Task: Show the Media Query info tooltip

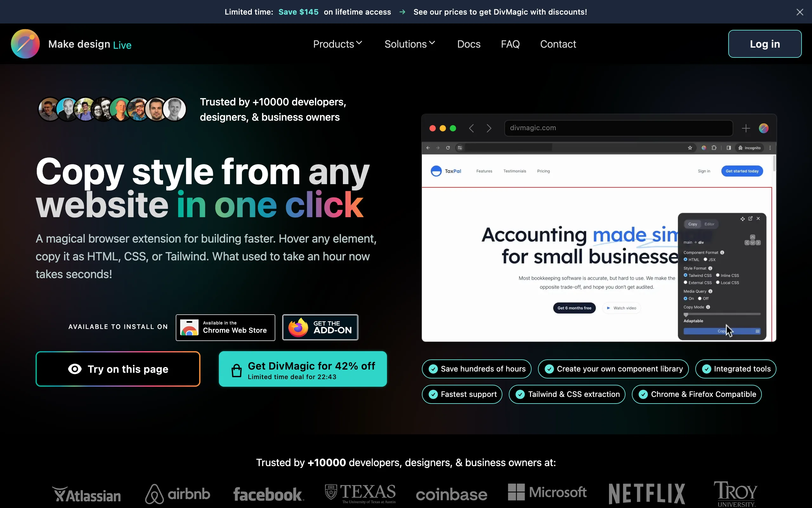Action: (x=710, y=291)
